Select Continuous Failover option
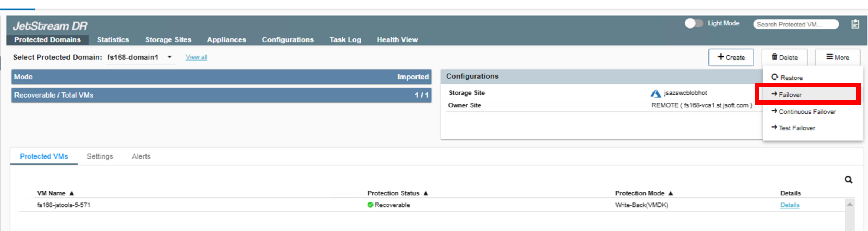Image resolution: width=868 pixels, height=231 pixels. tap(807, 112)
